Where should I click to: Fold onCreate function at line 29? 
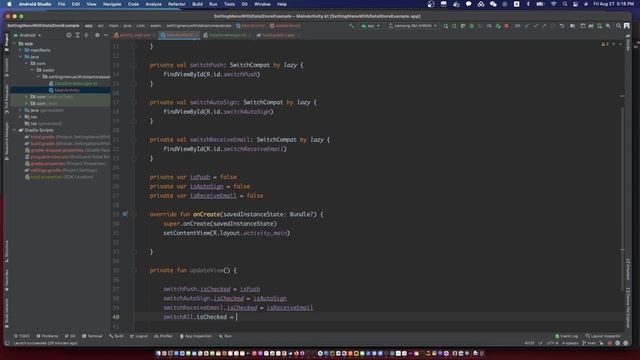[x=134, y=214]
